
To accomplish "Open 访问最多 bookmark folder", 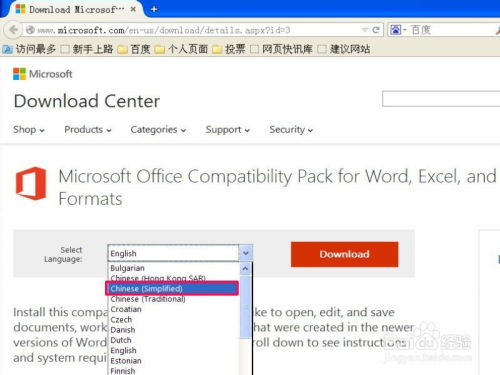I will pyautogui.click(x=29, y=49).
